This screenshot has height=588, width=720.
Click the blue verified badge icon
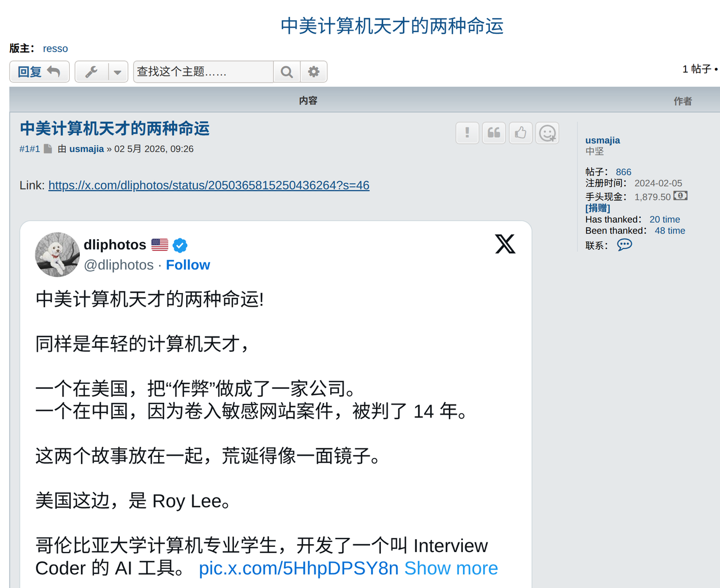(180, 245)
